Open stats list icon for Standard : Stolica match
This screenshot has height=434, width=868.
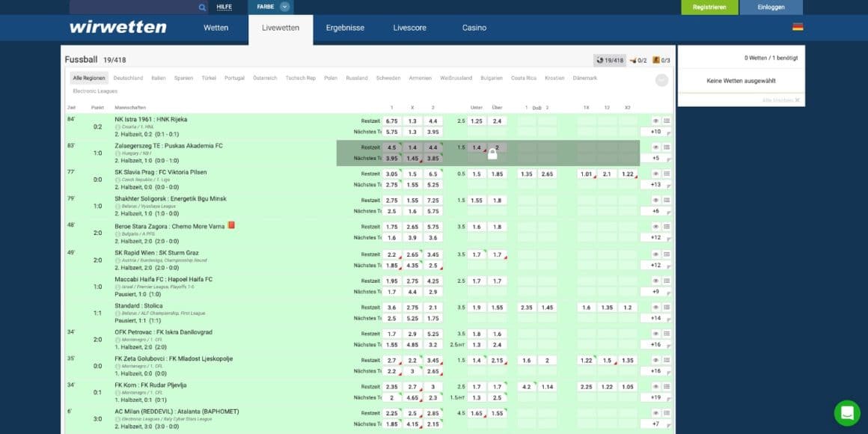point(667,308)
